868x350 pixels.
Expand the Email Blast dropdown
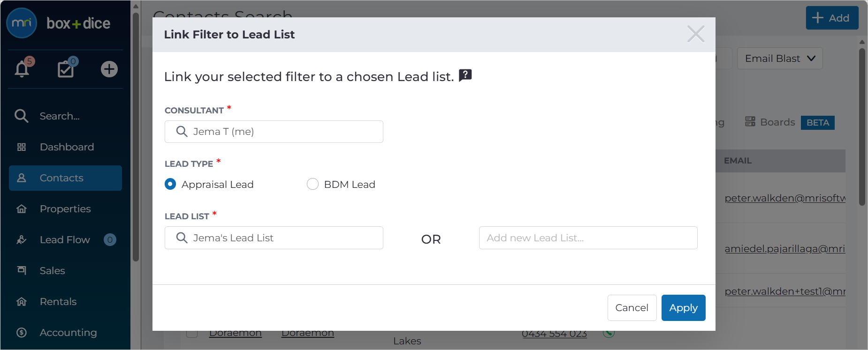780,59
